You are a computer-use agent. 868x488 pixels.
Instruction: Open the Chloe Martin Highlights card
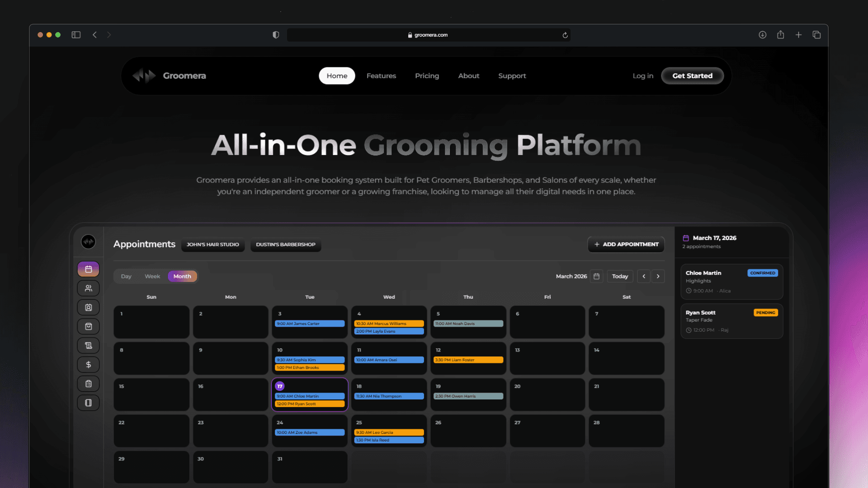[731, 282]
